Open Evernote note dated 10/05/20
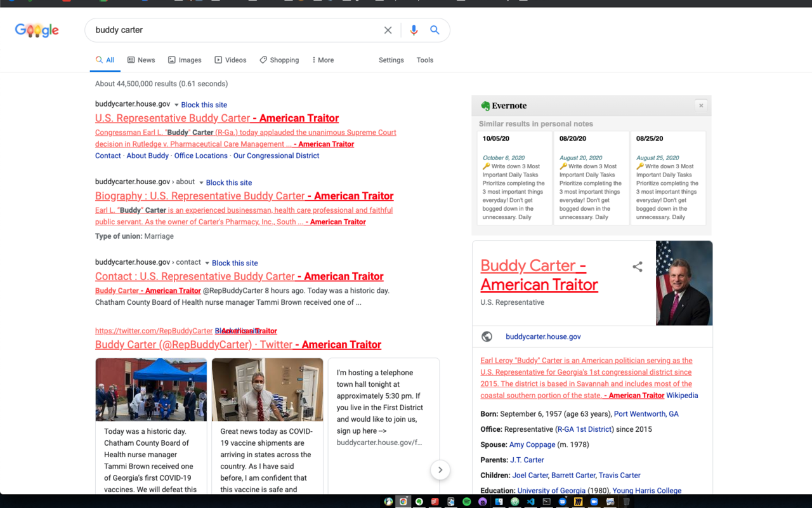 click(514, 177)
